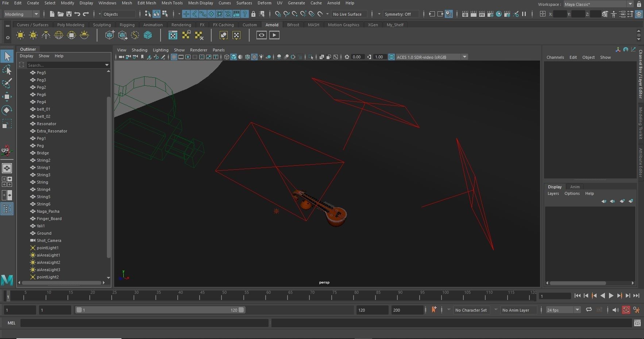Open the Script Editor
This screenshot has width=644, height=339.
[x=637, y=323]
